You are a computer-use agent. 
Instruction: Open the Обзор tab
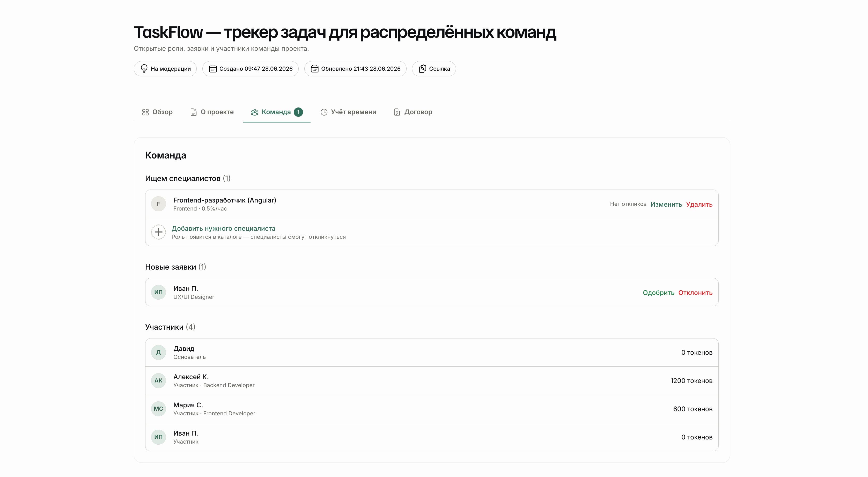[157, 112]
